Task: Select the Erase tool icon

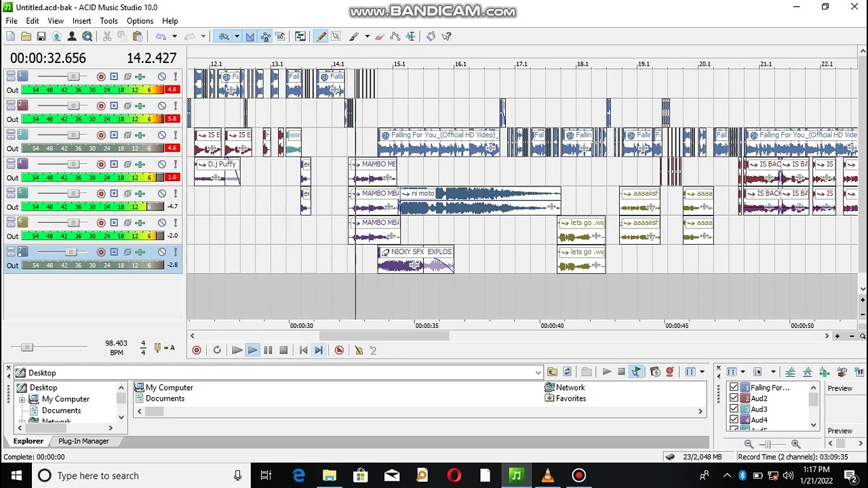Action: [380, 37]
